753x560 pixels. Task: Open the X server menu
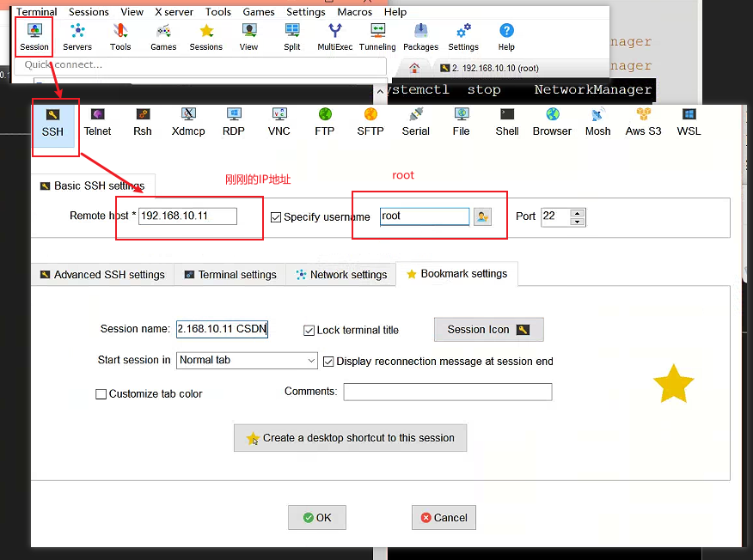pos(174,11)
